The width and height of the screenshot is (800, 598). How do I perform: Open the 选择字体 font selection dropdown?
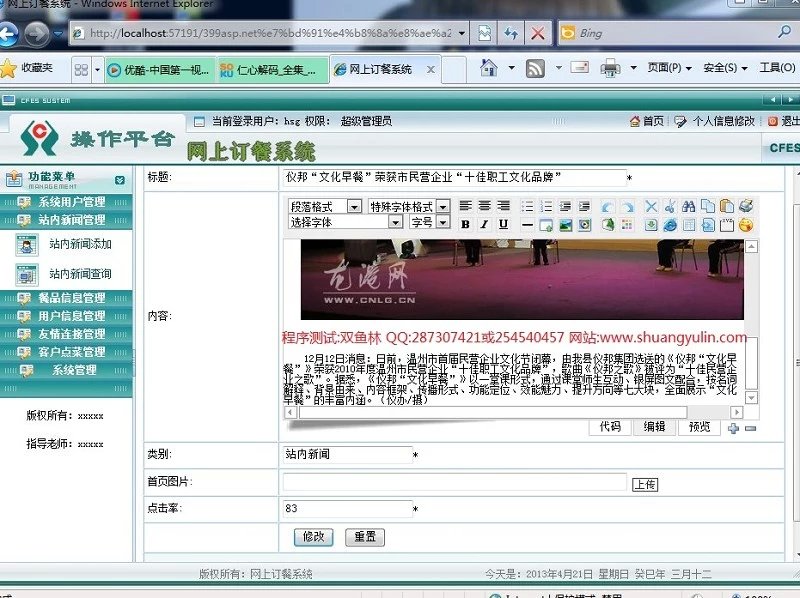pyautogui.click(x=396, y=222)
